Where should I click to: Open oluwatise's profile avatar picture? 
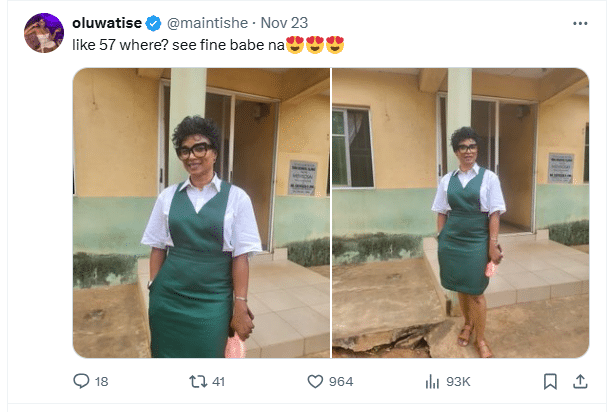[x=44, y=32]
